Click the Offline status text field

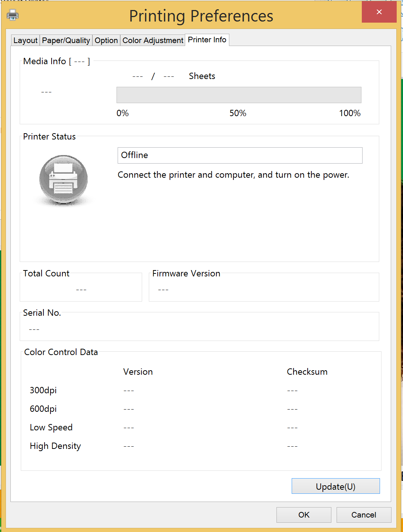click(240, 155)
